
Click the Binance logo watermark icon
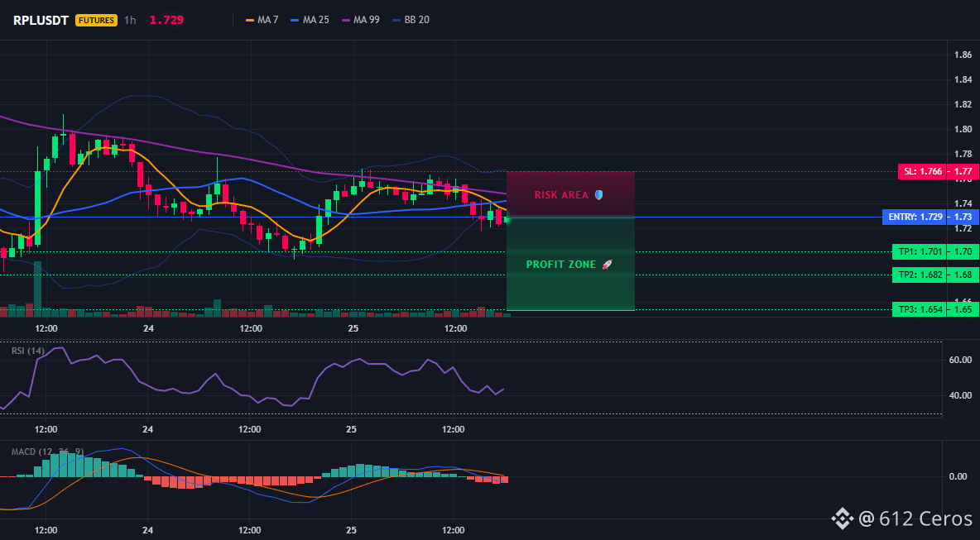click(841, 518)
